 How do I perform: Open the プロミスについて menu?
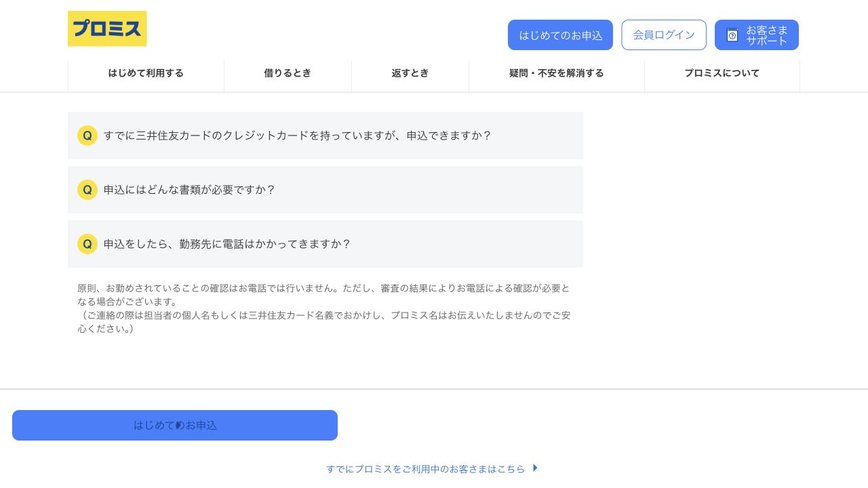(722, 74)
